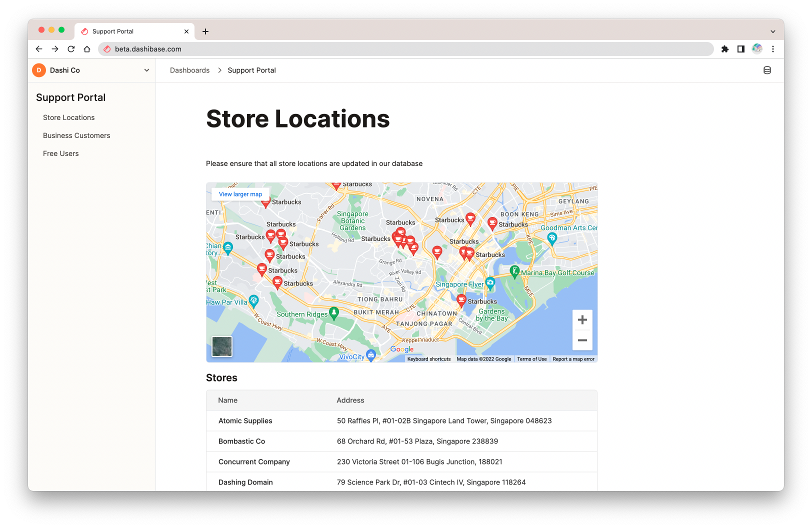Screen dimensions: 812x528
Task: Reload the current page
Action: (x=71, y=49)
